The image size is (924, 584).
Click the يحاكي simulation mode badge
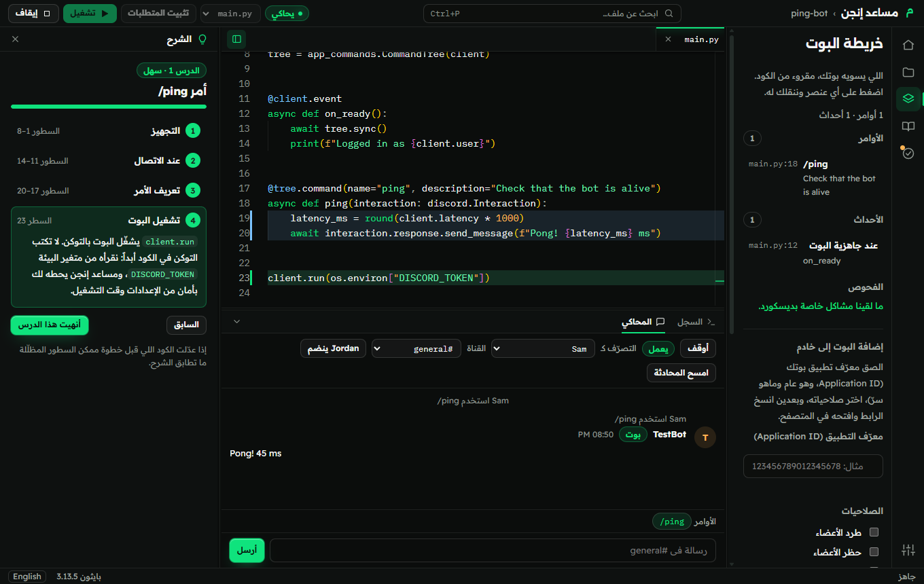click(x=287, y=14)
